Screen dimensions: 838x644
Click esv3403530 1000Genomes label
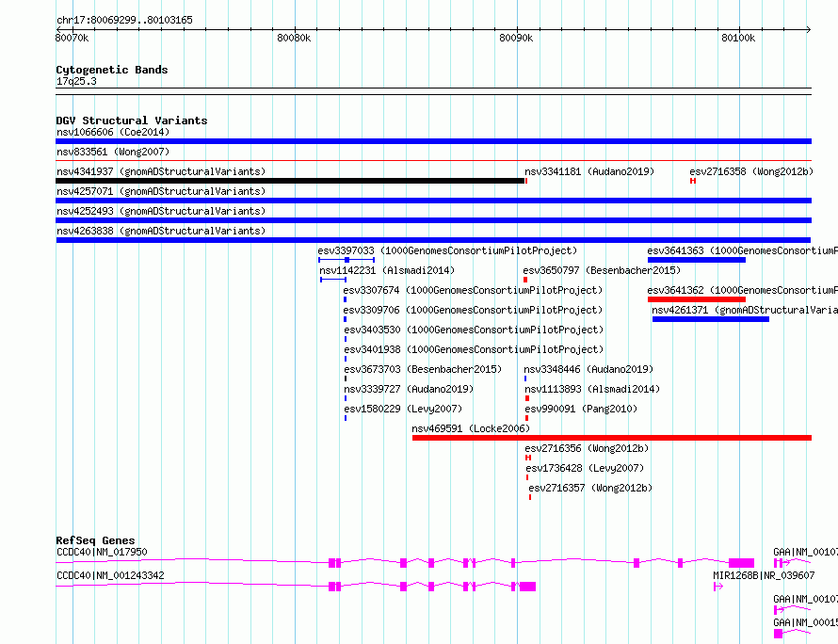tap(474, 330)
